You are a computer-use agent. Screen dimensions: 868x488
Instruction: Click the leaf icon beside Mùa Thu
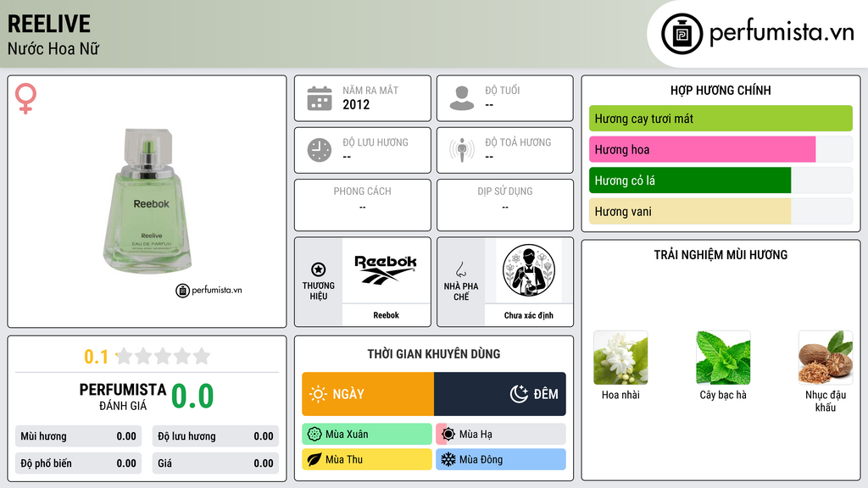pos(314,460)
